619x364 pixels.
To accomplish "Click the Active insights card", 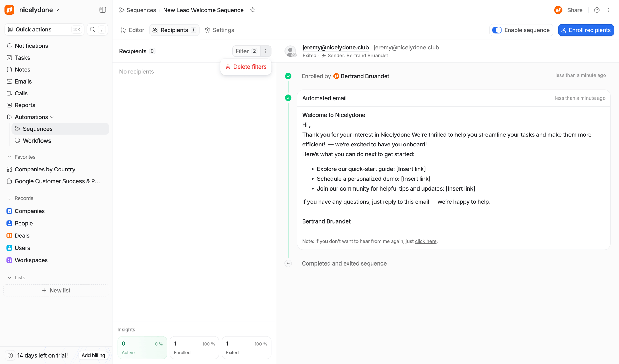I will click(142, 347).
